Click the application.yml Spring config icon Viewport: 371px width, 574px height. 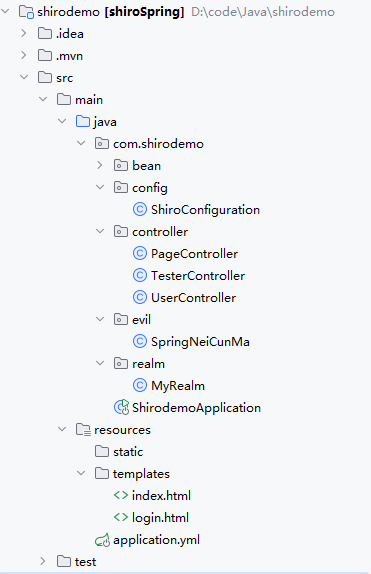pyautogui.click(x=102, y=540)
